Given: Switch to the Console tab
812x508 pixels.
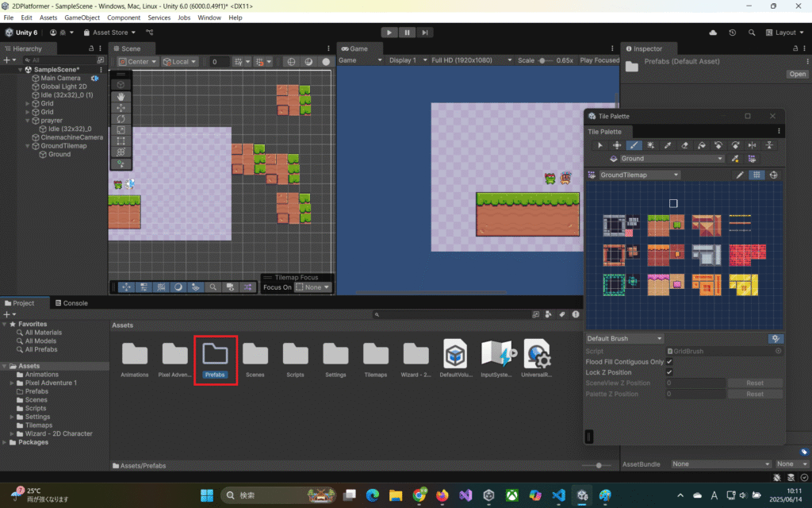Looking at the screenshot, I should (x=71, y=303).
